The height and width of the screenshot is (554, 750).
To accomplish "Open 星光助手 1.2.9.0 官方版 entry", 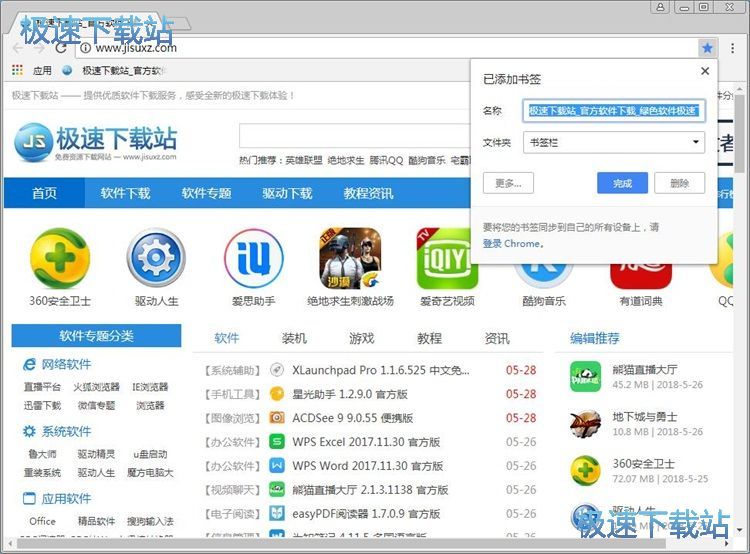I will pos(350,394).
